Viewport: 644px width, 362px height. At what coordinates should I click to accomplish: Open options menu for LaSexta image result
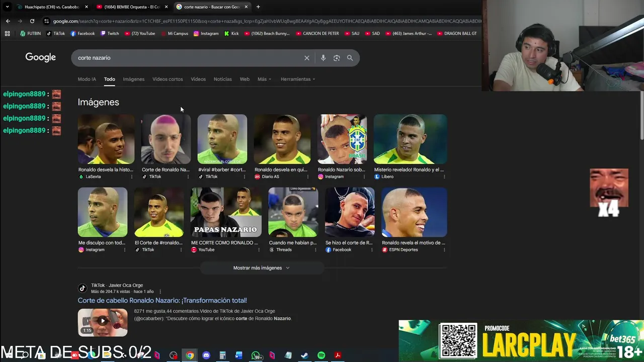click(132, 176)
